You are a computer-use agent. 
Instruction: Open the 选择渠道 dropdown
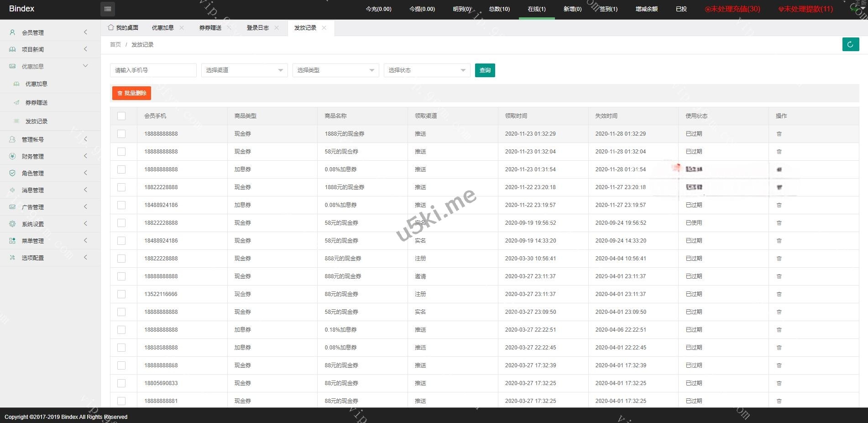(x=244, y=70)
